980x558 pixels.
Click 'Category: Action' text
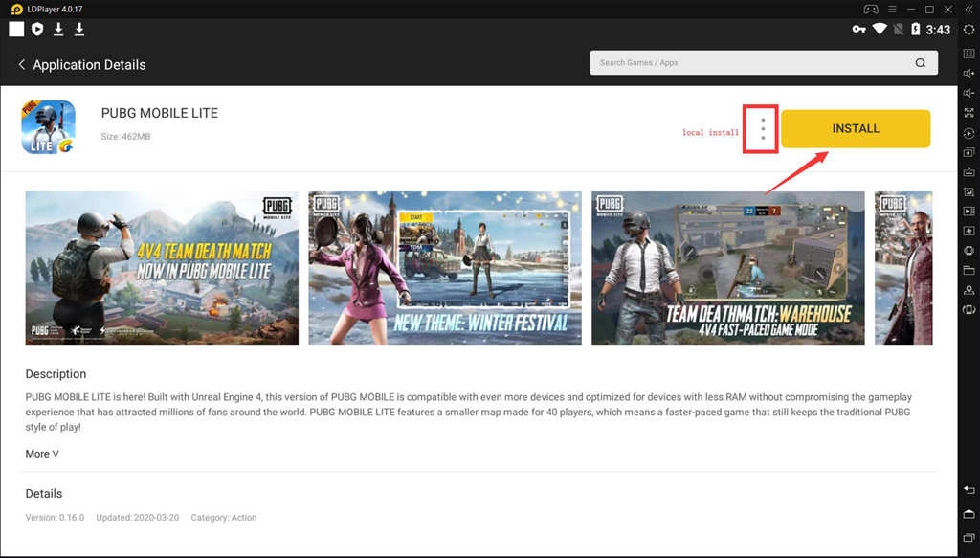pyautogui.click(x=224, y=518)
